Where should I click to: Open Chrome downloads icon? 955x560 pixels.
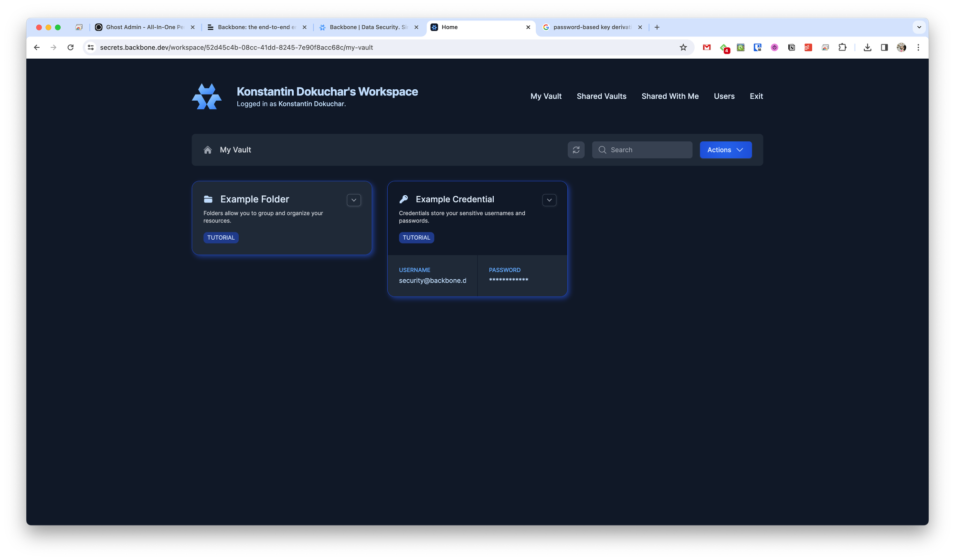pos(868,47)
